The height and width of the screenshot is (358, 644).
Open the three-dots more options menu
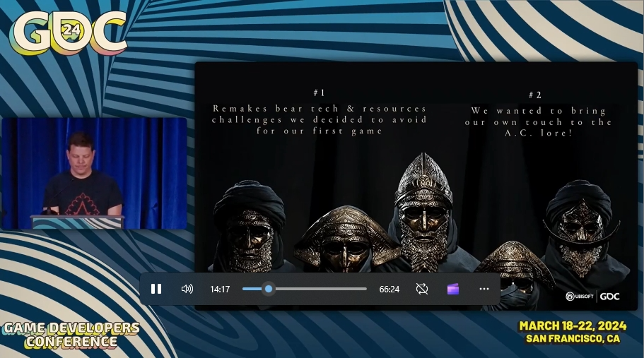(x=484, y=289)
